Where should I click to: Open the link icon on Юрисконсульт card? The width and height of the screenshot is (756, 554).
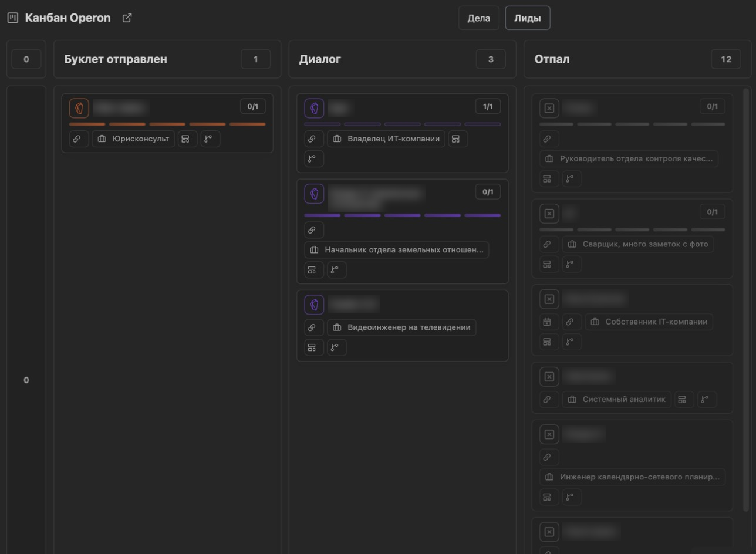tap(79, 139)
